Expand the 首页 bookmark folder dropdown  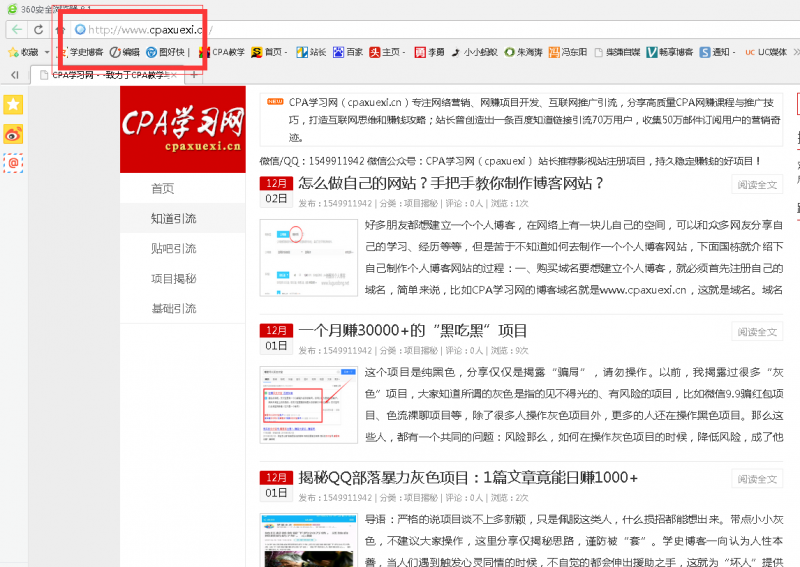coord(286,52)
